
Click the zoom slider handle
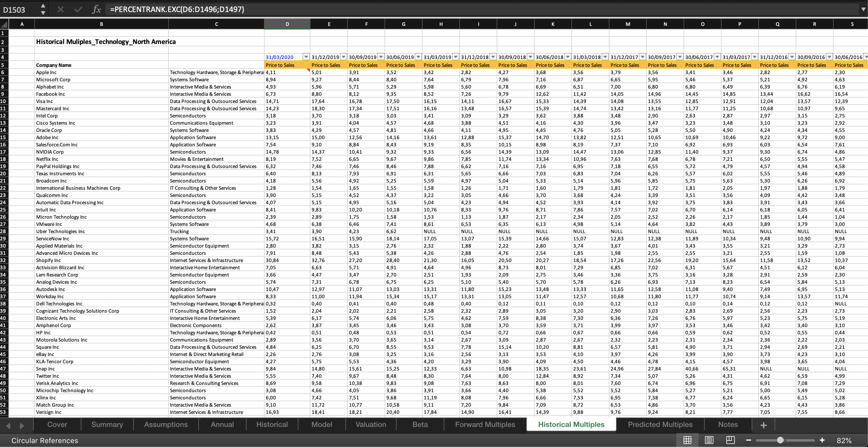(x=780, y=440)
